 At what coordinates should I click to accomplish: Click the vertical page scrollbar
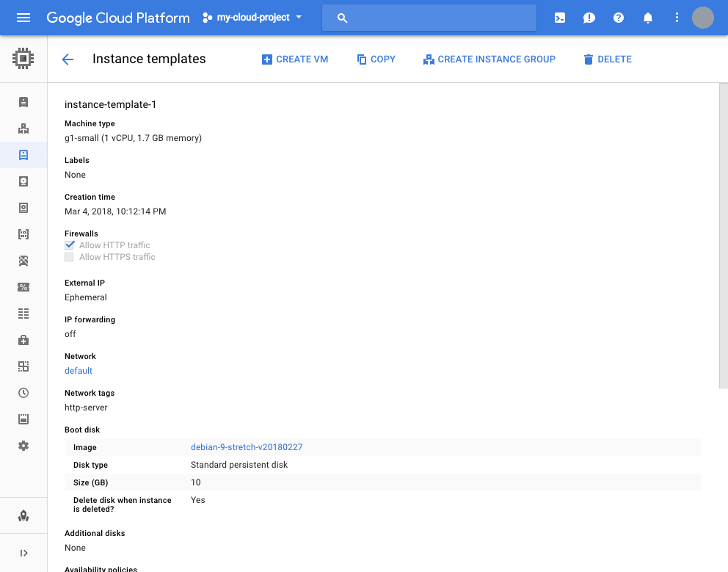724,236
